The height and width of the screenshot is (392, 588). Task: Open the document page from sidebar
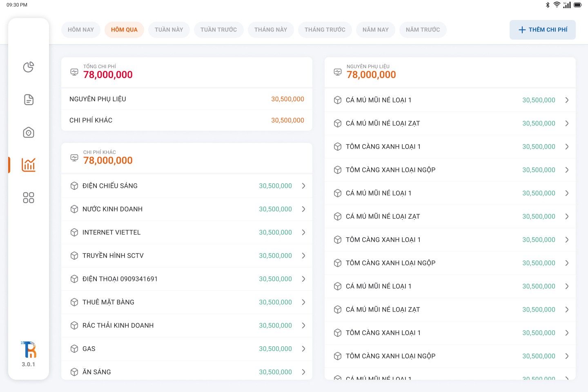[29, 100]
